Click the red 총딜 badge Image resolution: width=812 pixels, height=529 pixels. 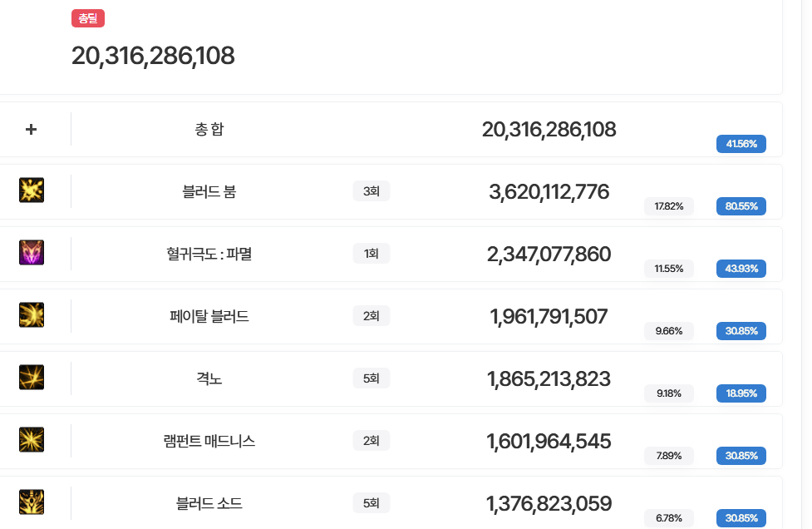[88, 18]
